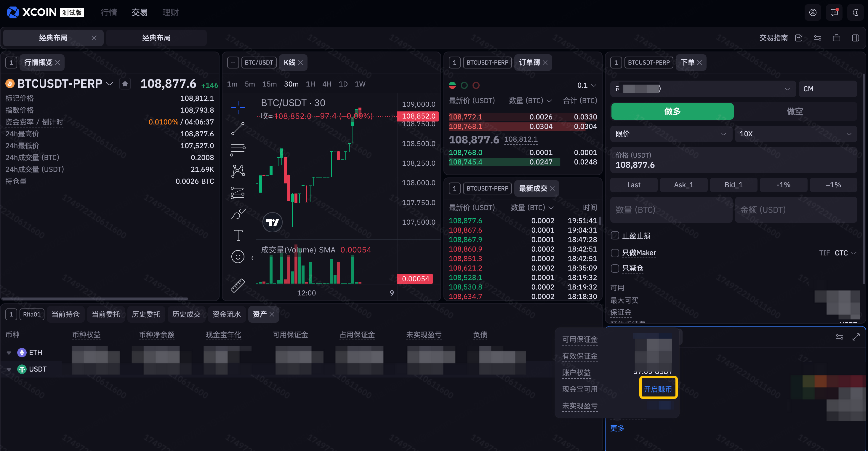The image size is (868, 451).
Task: Open the 理财 top menu item
Action: pyautogui.click(x=171, y=12)
